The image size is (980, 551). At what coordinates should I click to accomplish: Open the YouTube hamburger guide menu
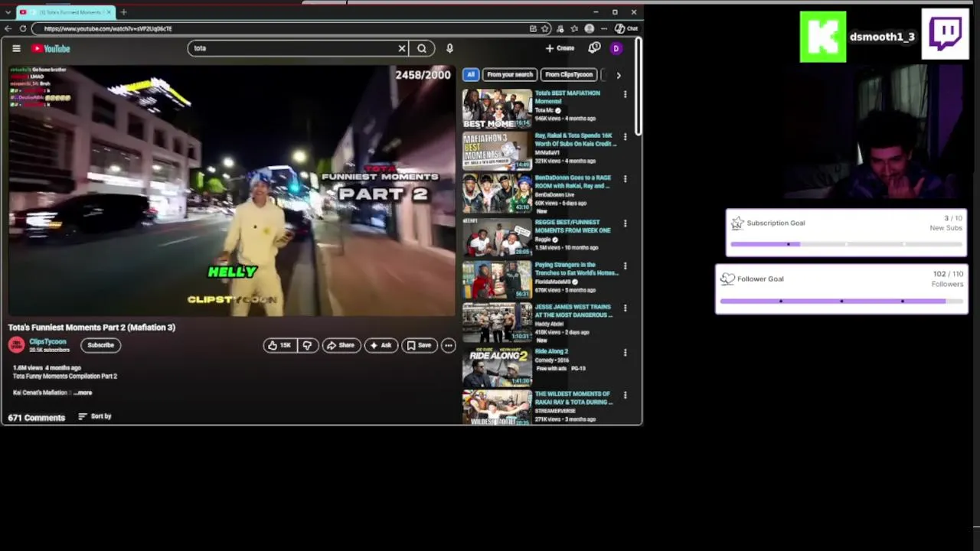coord(16,48)
